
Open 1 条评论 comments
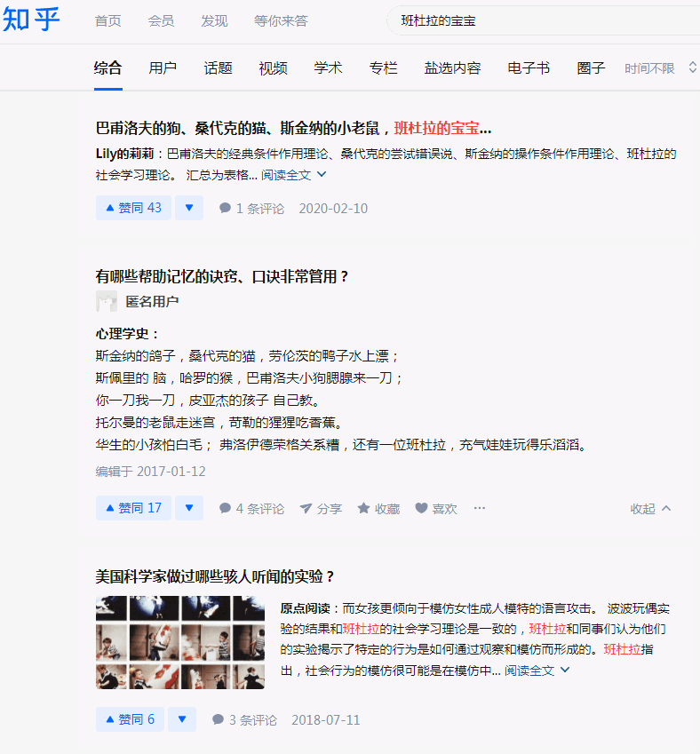click(x=251, y=208)
